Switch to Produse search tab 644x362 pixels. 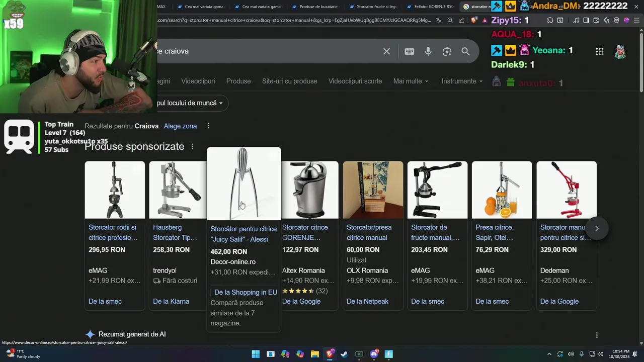coord(238,81)
